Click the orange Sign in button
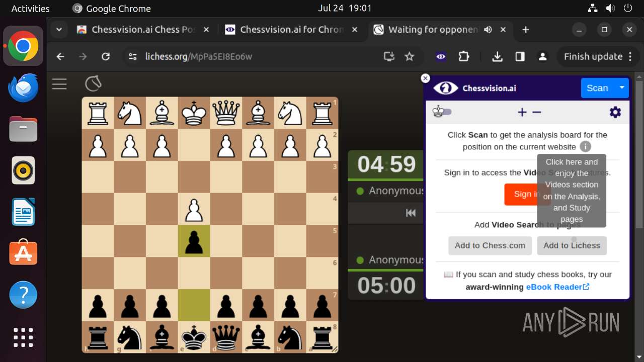Screen dimensions: 644x362 (x=527, y=194)
